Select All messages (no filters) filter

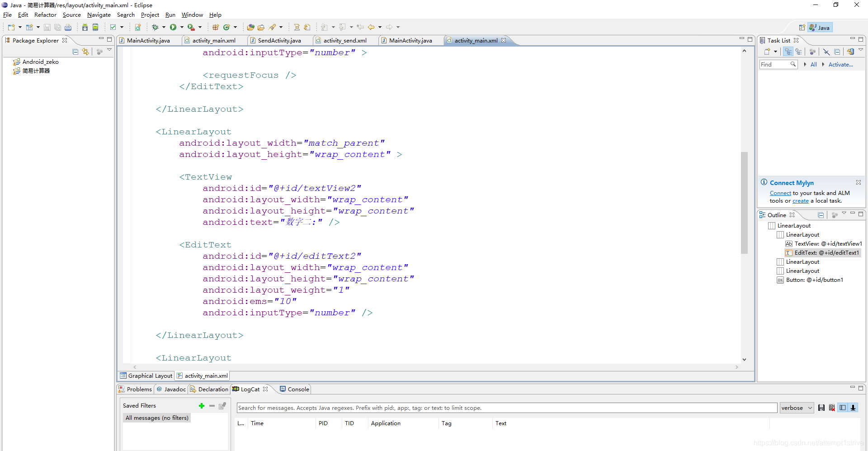click(x=157, y=418)
